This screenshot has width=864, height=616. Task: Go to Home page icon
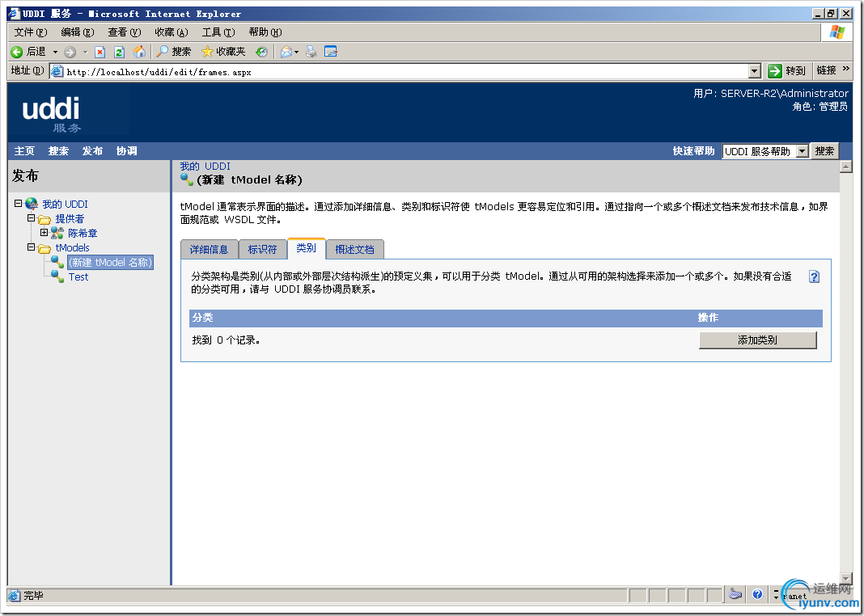coord(140,52)
